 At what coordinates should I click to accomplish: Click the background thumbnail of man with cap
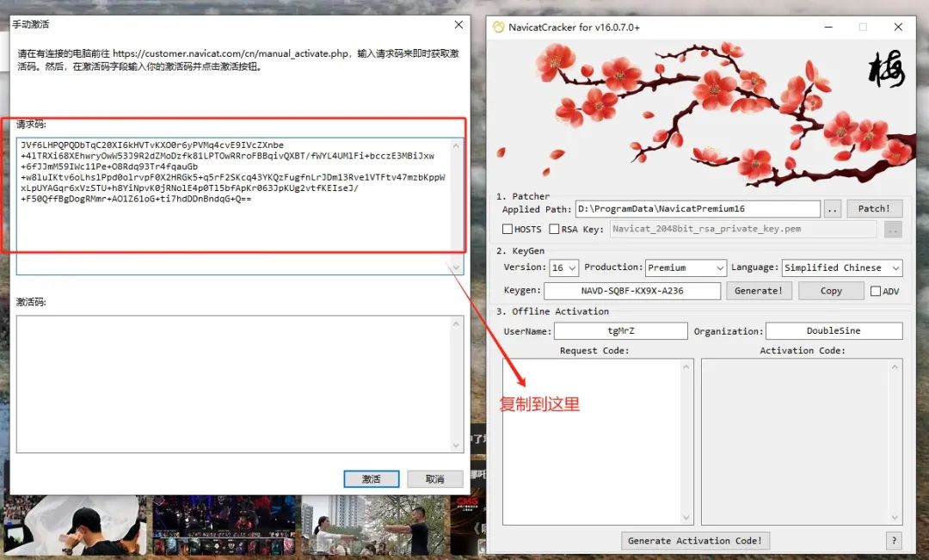coord(75,526)
